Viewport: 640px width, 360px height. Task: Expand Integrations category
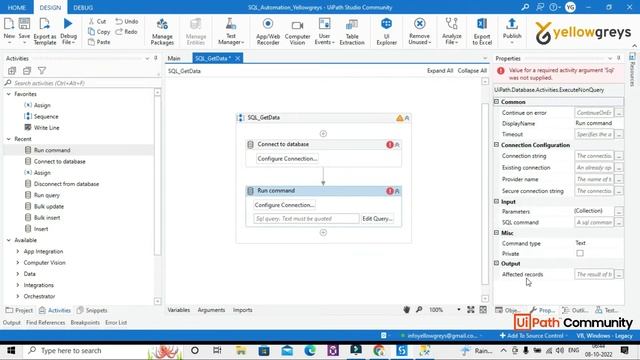pyautogui.click(x=18, y=285)
